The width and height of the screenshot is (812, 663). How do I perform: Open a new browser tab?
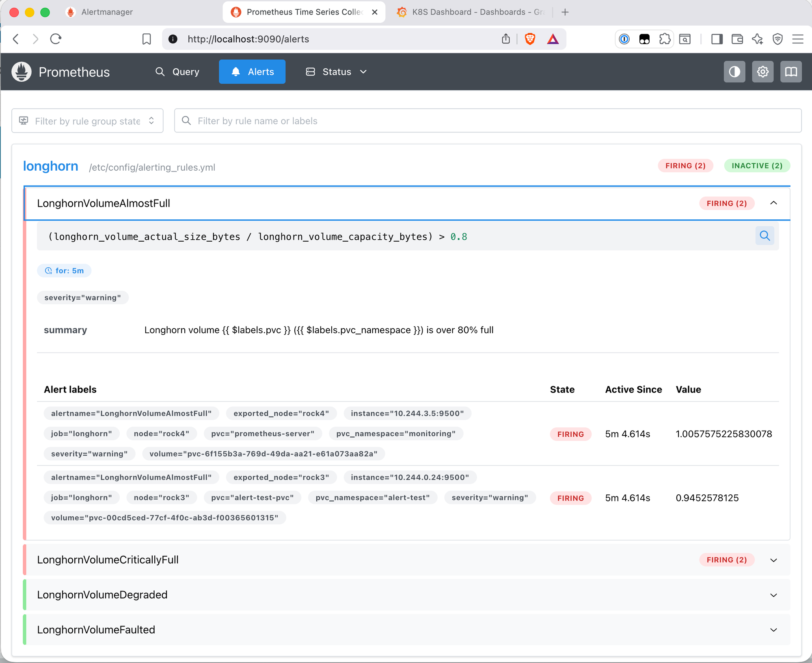[x=565, y=12]
